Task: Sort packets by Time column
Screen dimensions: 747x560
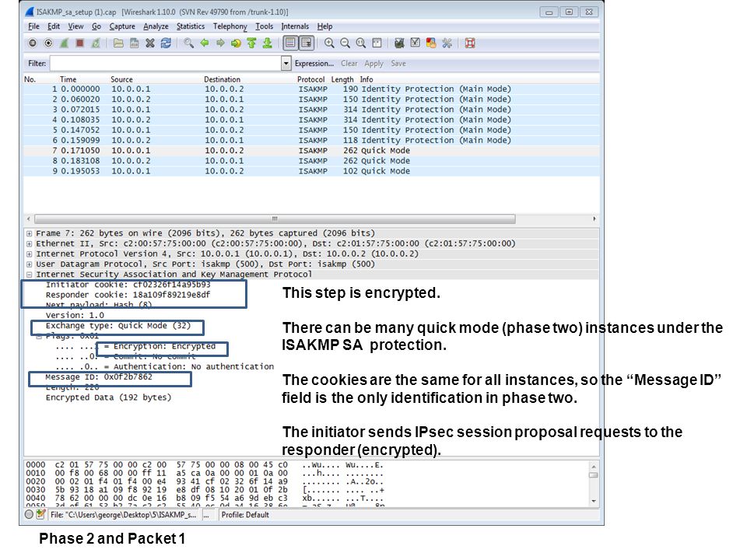Action: (x=68, y=79)
